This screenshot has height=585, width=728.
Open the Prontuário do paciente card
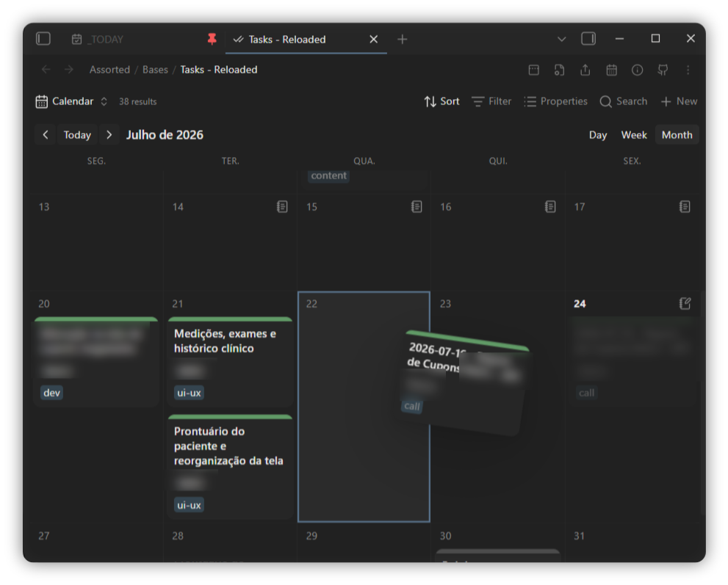coord(230,466)
